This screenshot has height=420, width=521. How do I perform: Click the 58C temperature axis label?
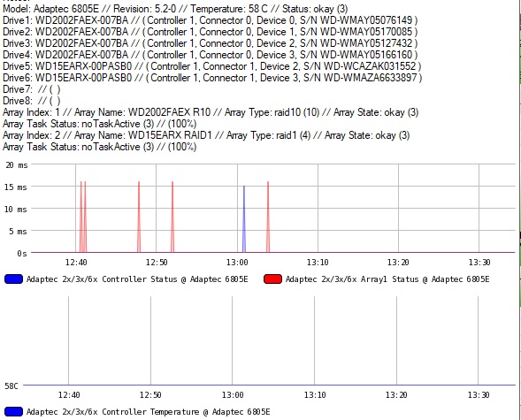pyautogui.click(x=11, y=386)
